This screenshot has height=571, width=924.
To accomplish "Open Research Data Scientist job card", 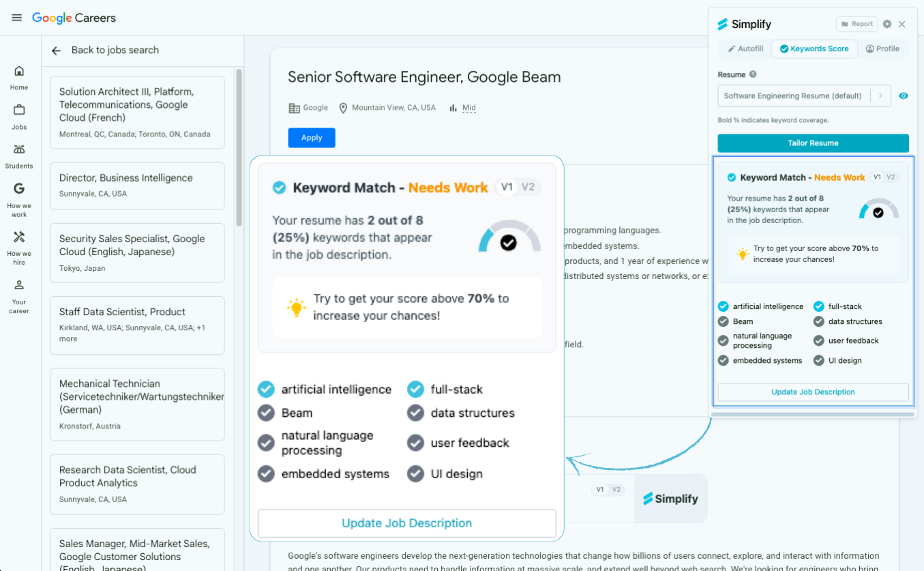I will pos(137,484).
